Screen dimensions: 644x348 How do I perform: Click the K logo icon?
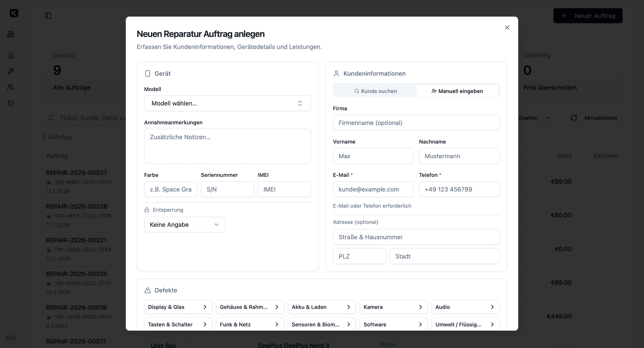coord(14,13)
